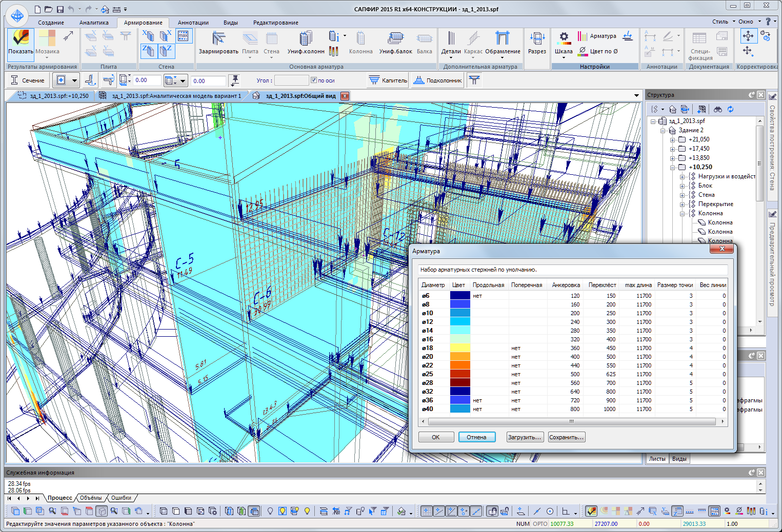Toggle the 'по оси' checkbox

point(314,80)
